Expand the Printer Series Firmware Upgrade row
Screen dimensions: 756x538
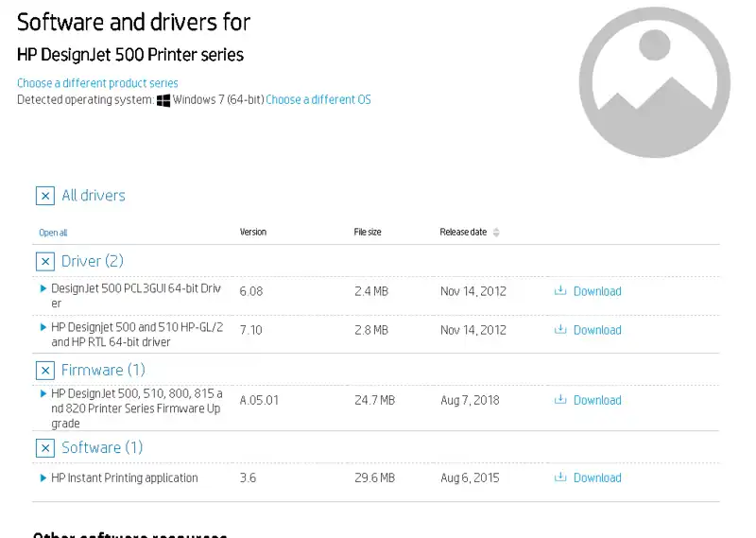point(43,393)
